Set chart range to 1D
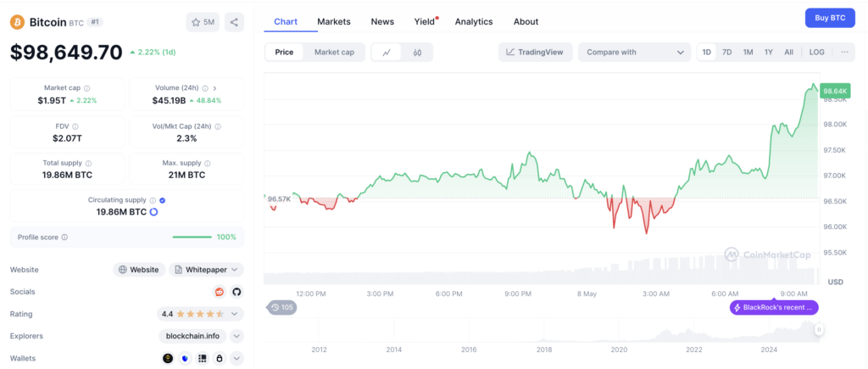 click(707, 52)
